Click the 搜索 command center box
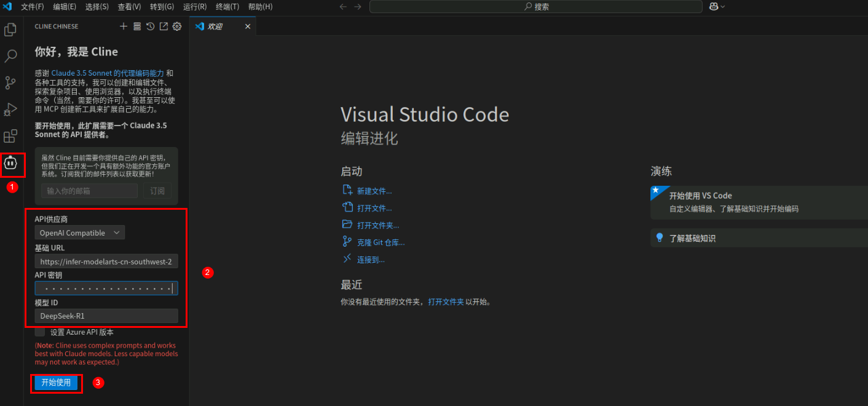868x406 pixels. pos(535,7)
